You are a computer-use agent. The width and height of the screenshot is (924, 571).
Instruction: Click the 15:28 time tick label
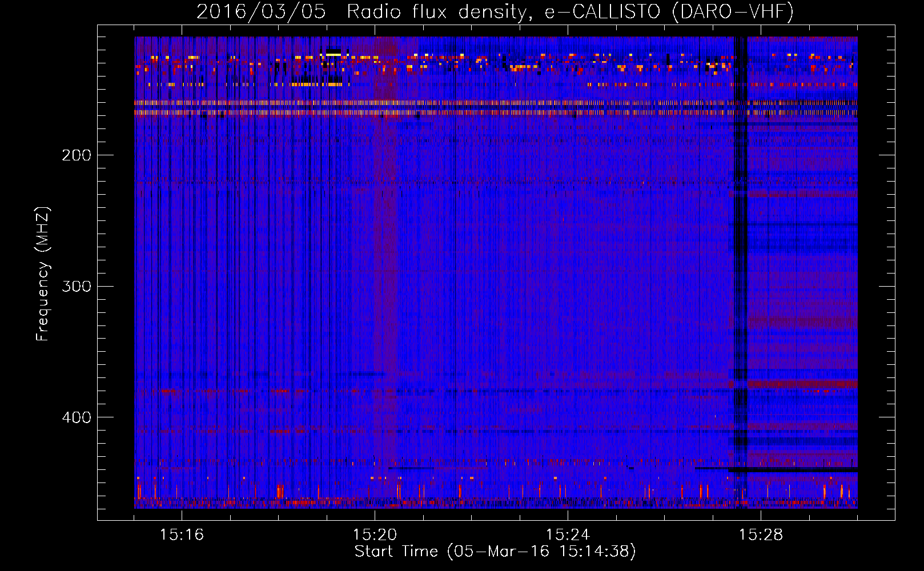tap(761, 535)
